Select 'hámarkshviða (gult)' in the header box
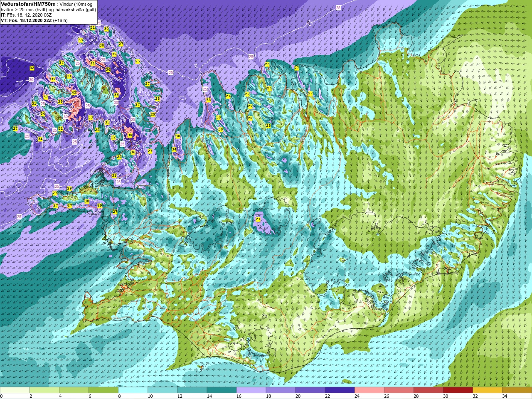The width and height of the screenshot is (532, 399). 76,10
